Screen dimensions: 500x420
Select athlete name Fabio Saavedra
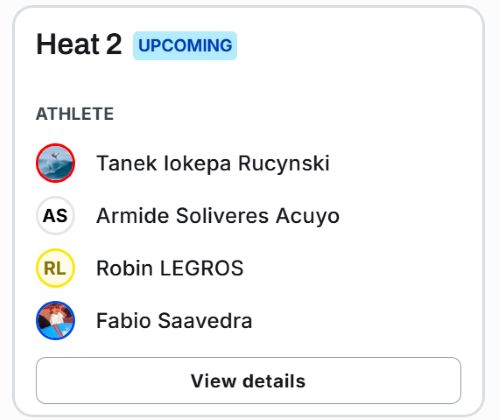[x=174, y=321]
